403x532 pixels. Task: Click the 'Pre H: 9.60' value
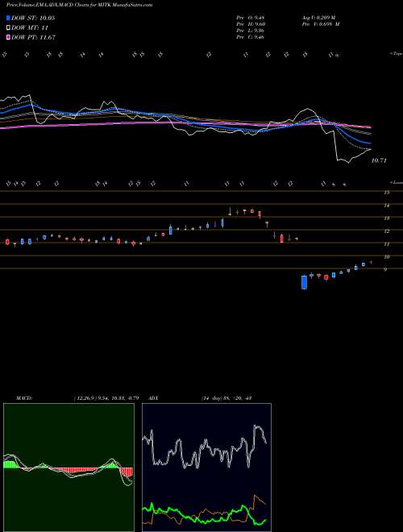point(251,24)
